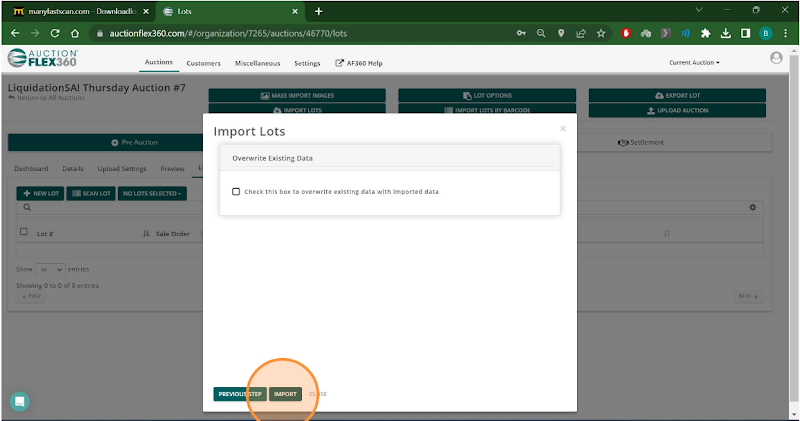Open the No Lots Selected dropdown
The width and height of the screenshot is (800, 421).
pyautogui.click(x=152, y=193)
